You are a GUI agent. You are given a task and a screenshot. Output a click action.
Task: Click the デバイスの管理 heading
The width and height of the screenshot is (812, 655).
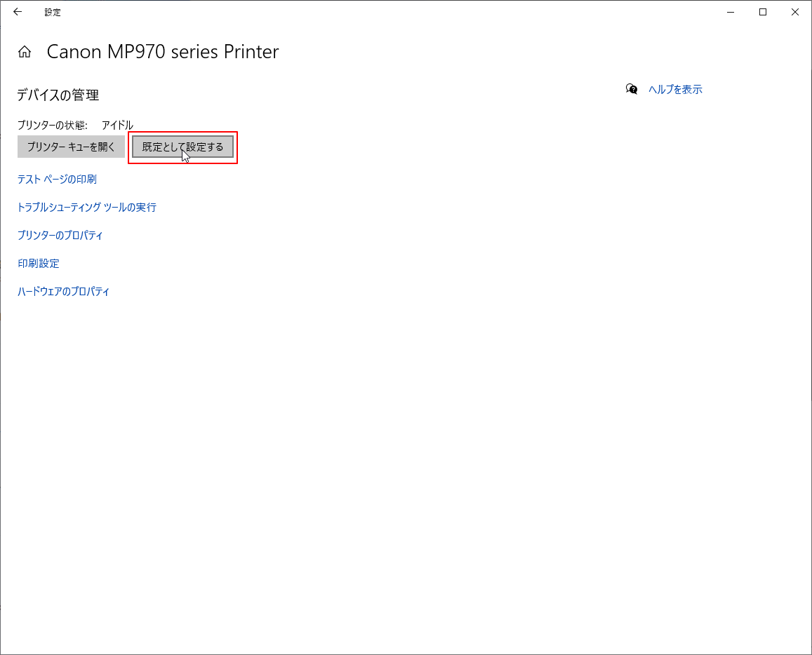[58, 95]
